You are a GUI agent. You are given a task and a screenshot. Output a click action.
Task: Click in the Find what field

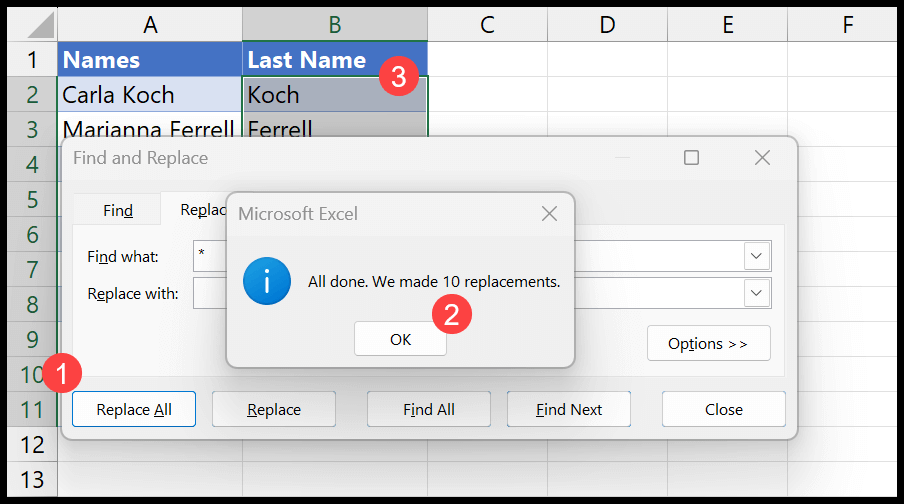coord(210,256)
